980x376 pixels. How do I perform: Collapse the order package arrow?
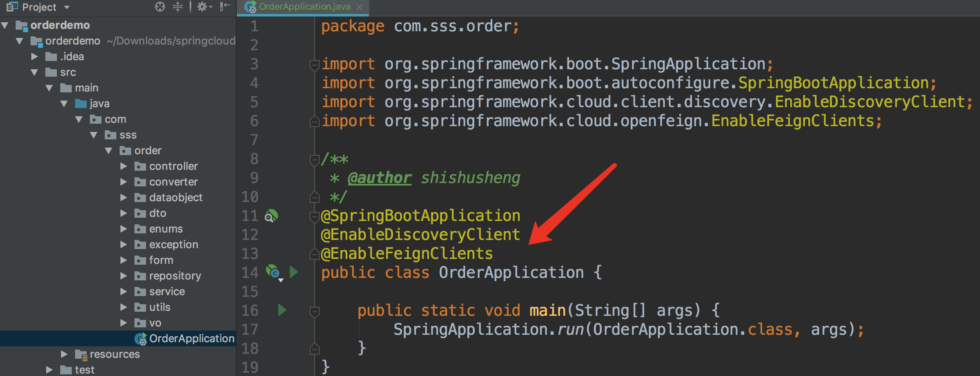109,150
